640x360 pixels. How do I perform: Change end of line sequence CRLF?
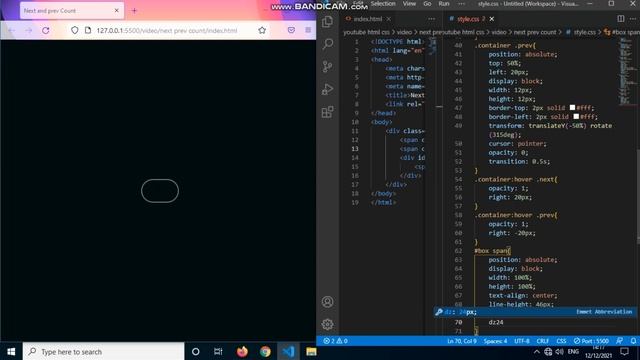coord(542,341)
